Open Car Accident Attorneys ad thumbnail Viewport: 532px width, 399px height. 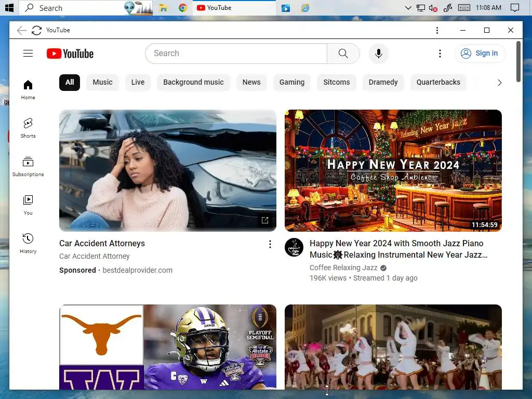[168, 170]
